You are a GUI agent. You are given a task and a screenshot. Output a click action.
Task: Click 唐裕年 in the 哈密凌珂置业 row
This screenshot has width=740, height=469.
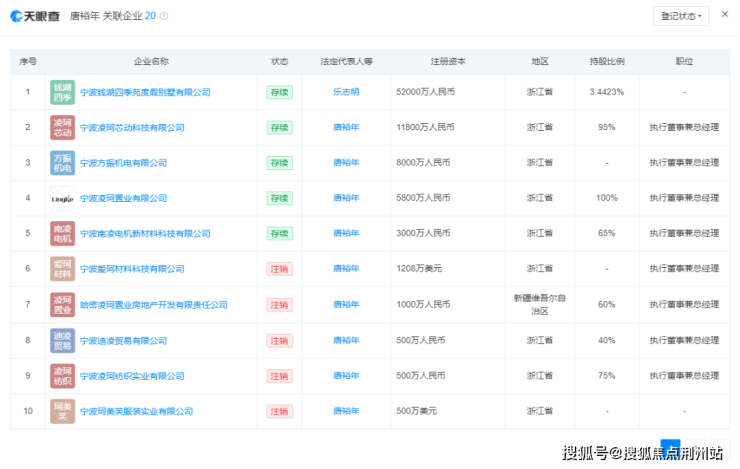coord(346,305)
